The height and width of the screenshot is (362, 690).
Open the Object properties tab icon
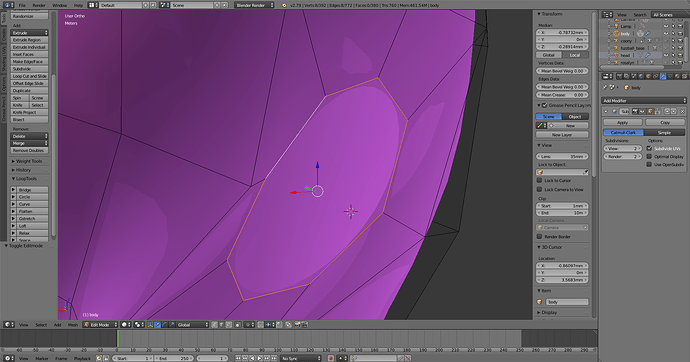[x=648, y=76]
